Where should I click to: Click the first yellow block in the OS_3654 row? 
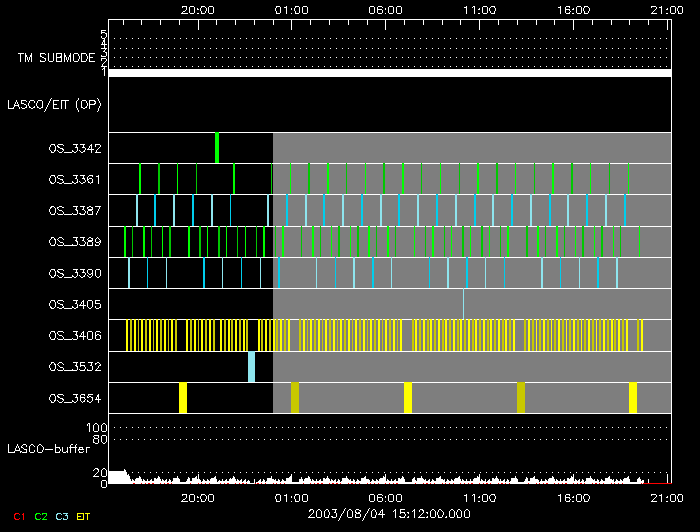(x=183, y=398)
